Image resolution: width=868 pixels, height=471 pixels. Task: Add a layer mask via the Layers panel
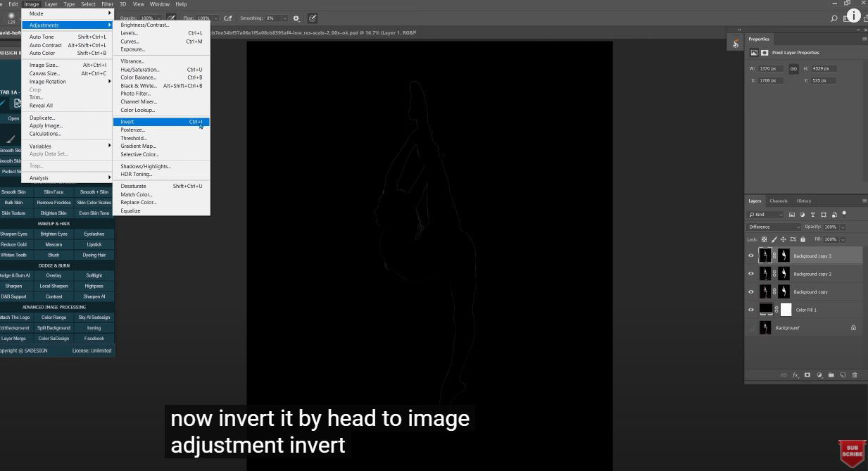(x=807, y=375)
